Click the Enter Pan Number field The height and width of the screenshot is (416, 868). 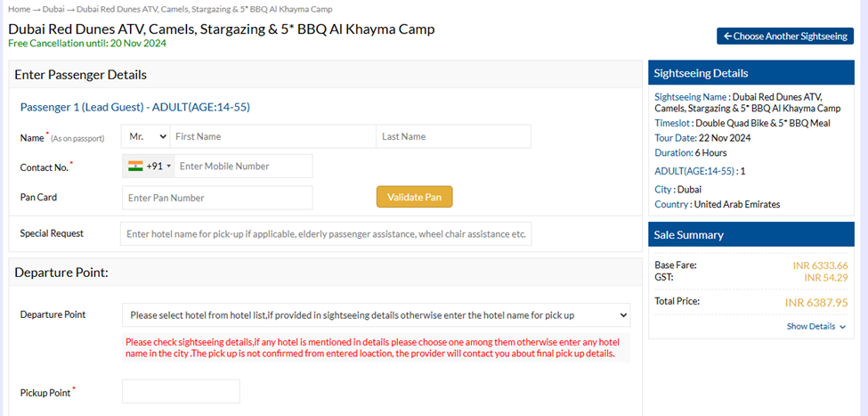coord(217,198)
